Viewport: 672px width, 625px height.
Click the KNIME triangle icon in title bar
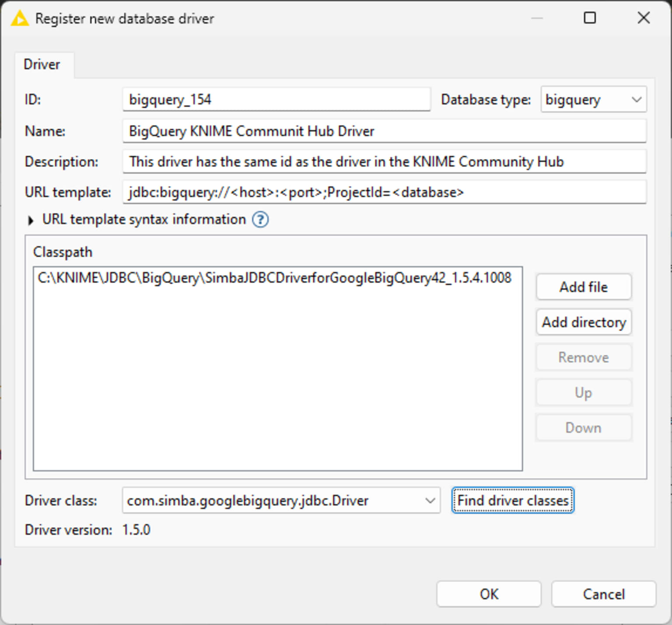pos(20,19)
